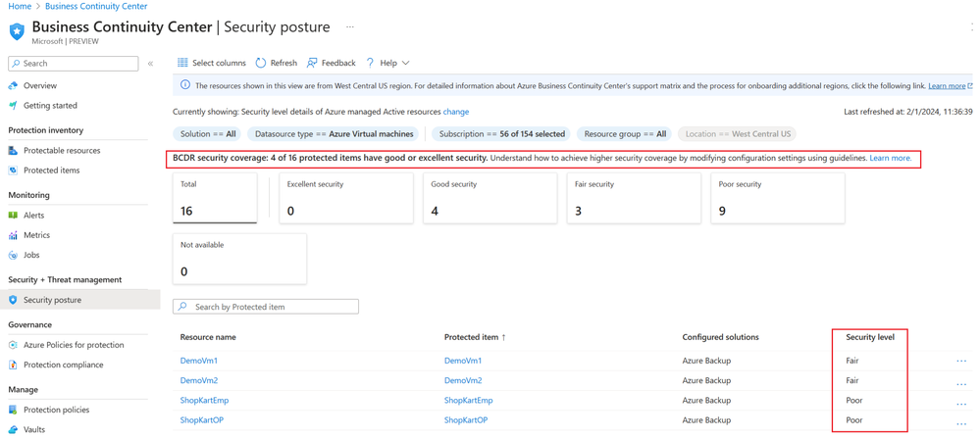The image size is (980, 438).
Task: Click the Business Continuity Center shield icon
Action: click(x=17, y=31)
